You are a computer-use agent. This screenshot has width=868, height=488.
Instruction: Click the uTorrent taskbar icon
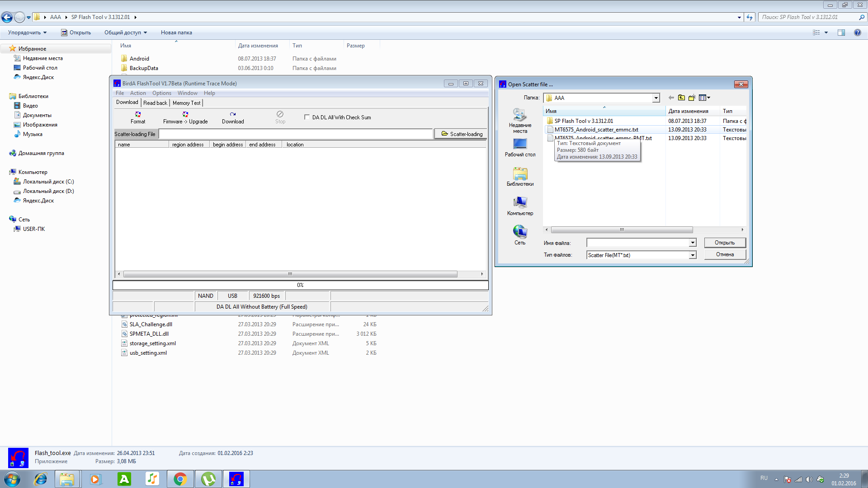point(208,479)
